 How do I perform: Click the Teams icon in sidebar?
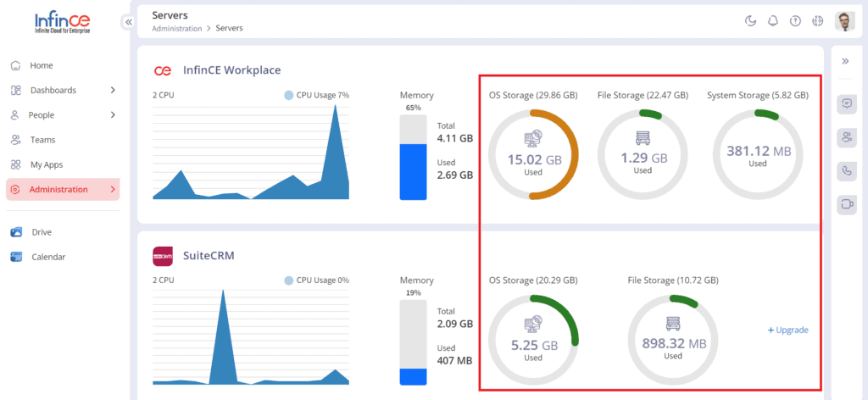coord(15,140)
